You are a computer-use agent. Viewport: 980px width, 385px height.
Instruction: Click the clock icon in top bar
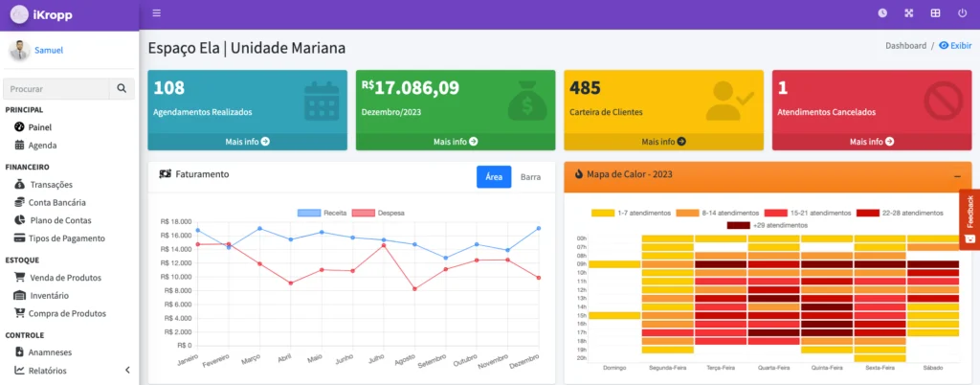[882, 13]
